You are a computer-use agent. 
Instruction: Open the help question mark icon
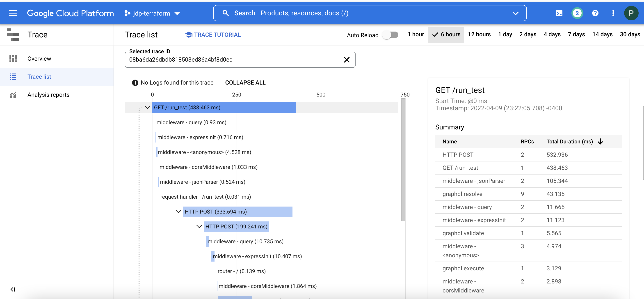pyautogui.click(x=595, y=13)
